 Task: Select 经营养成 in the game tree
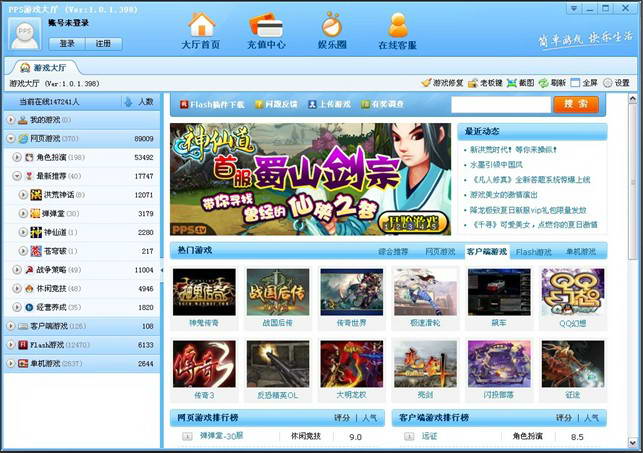[x=82, y=307]
